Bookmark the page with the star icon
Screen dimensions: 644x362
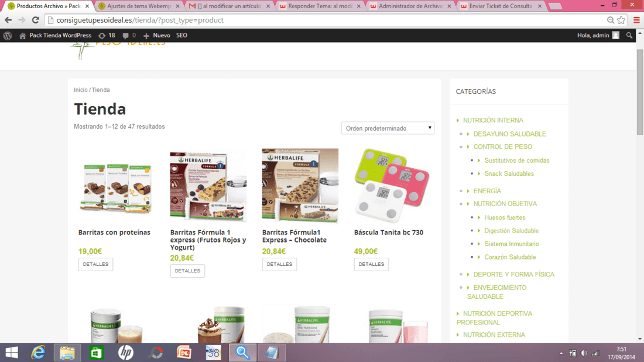[x=621, y=20]
